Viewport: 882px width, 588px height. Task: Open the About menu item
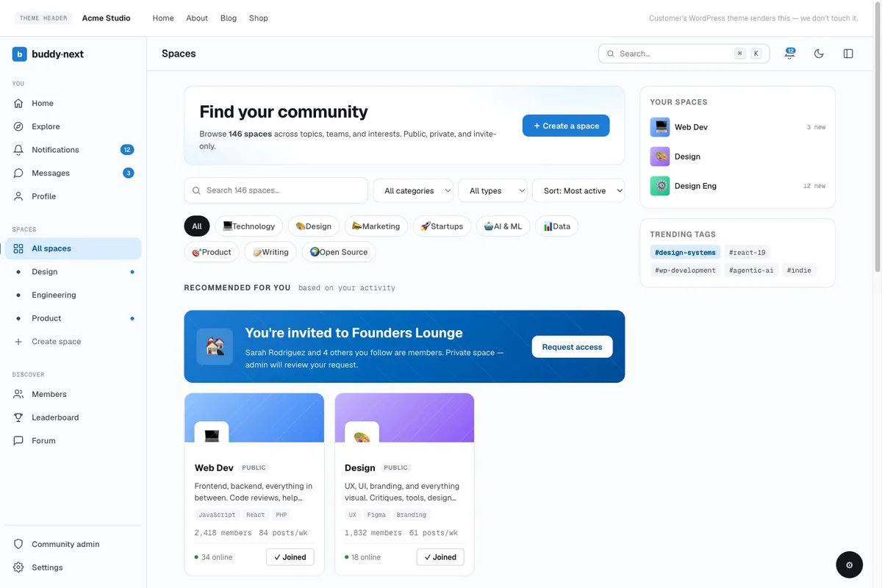point(197,18)
